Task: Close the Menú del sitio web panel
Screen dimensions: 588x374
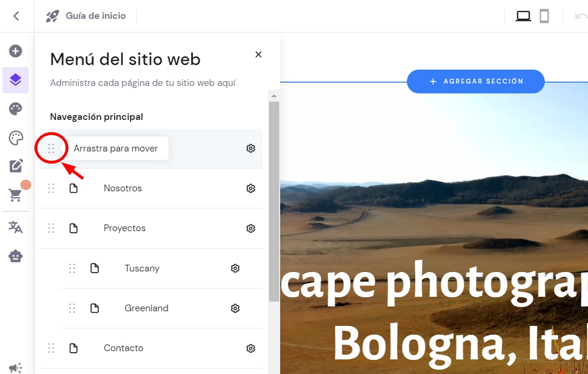Action: [258, 54]
